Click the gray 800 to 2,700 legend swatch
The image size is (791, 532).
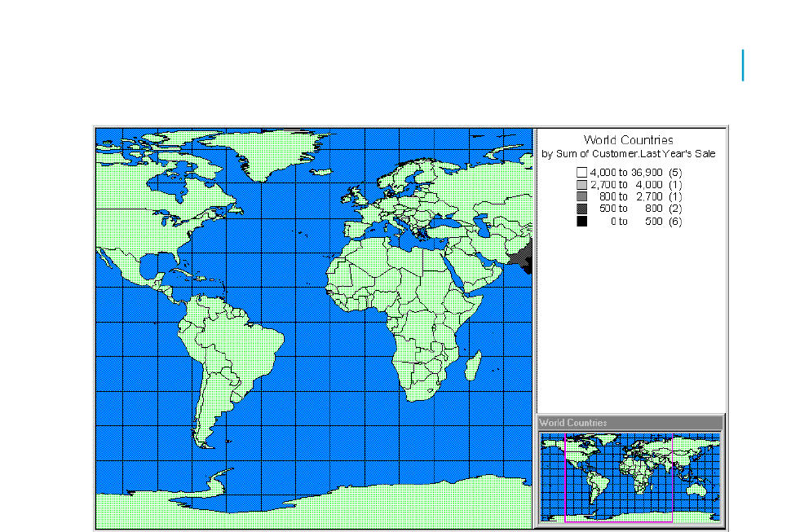click(581, 196)
